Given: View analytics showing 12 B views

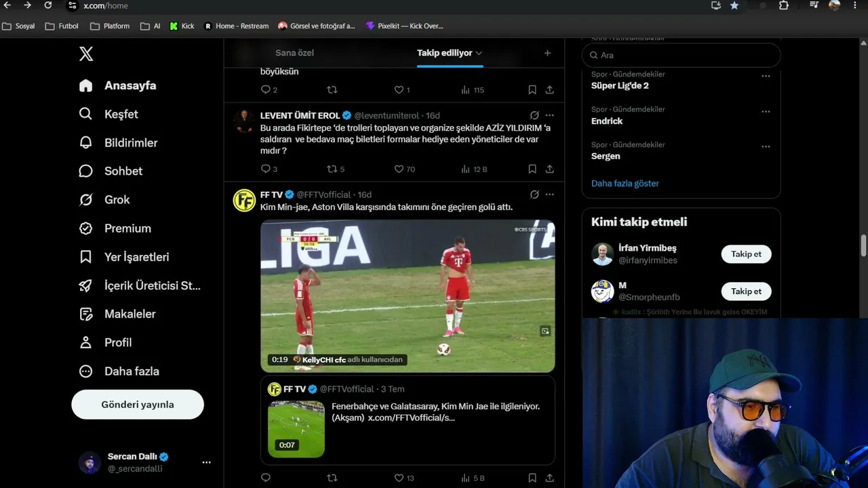Looking at the screenshot, I should click(x=474, y=169).
